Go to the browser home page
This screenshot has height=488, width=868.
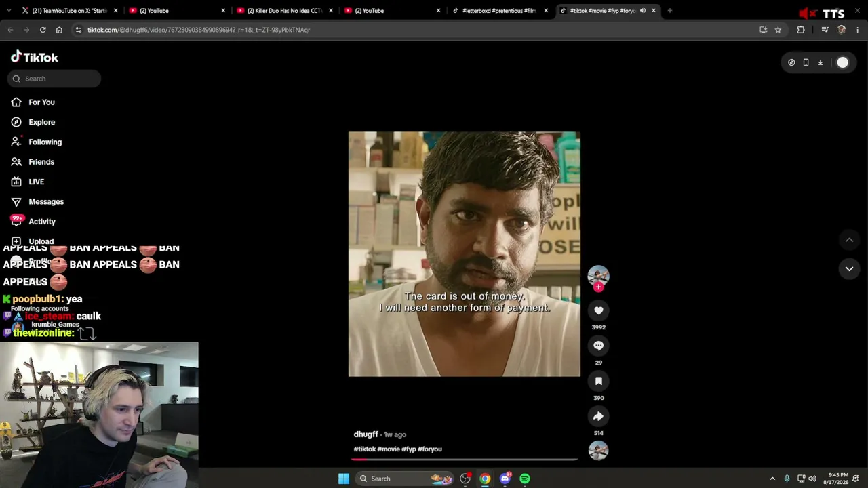tap(59, 30)
